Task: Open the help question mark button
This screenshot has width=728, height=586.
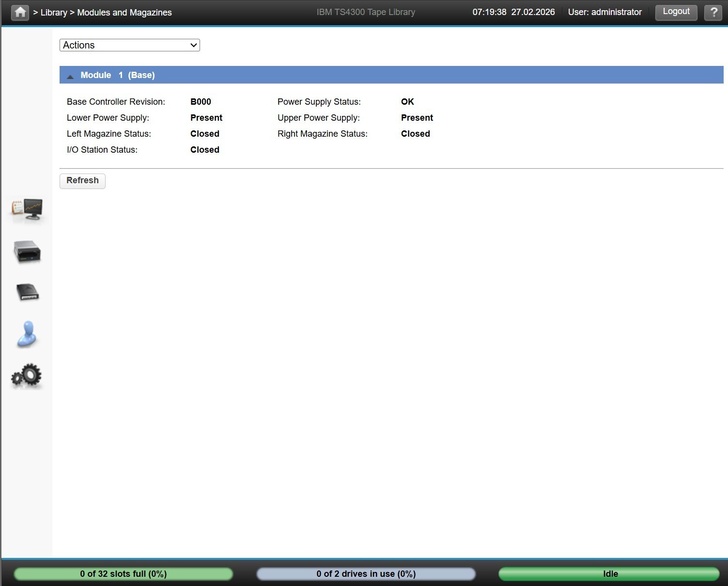Action: [x=713, y=13]
